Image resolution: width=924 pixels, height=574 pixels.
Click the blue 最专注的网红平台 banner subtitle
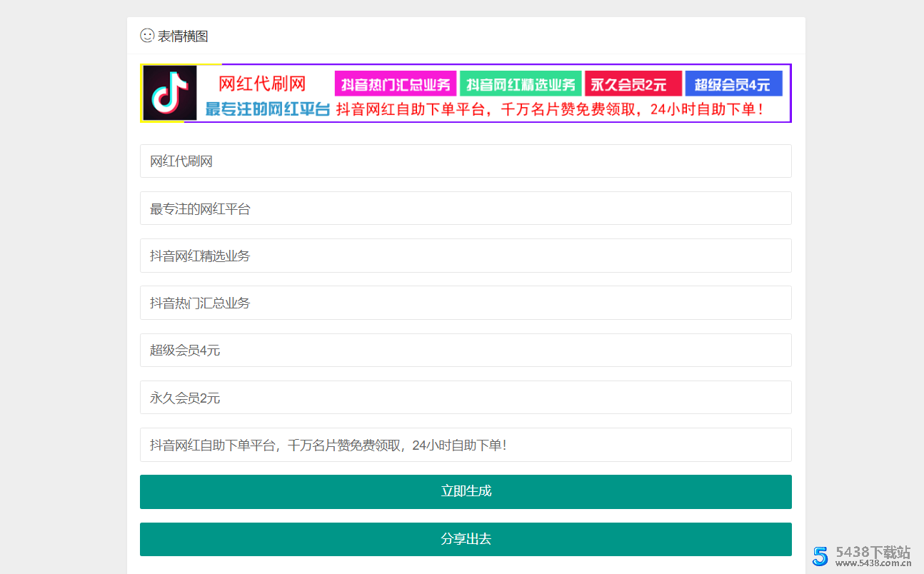268,110
